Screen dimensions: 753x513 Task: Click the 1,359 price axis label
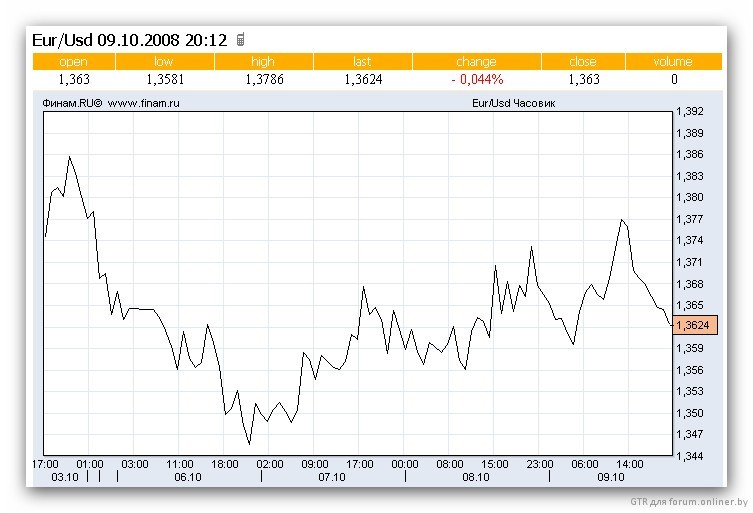pos(690,348)
